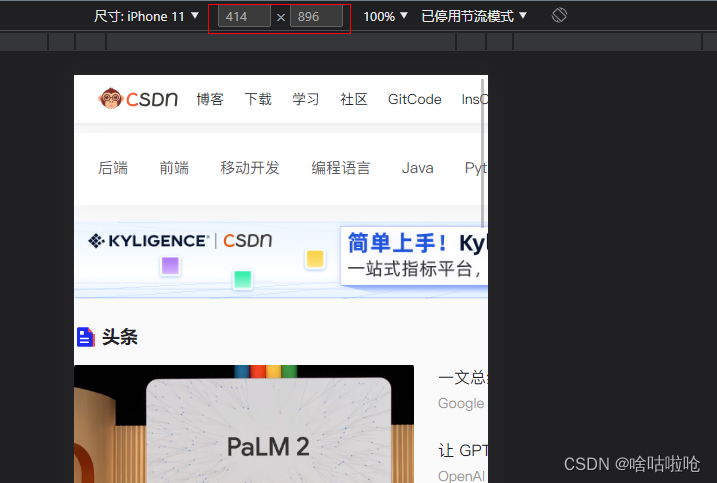Select the 前端 category tab

(174, 168)
